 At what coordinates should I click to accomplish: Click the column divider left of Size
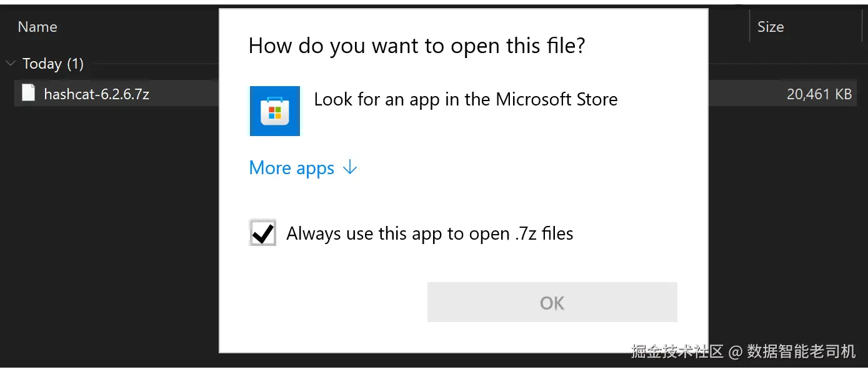pyautogui.click(x=749, y=27)
